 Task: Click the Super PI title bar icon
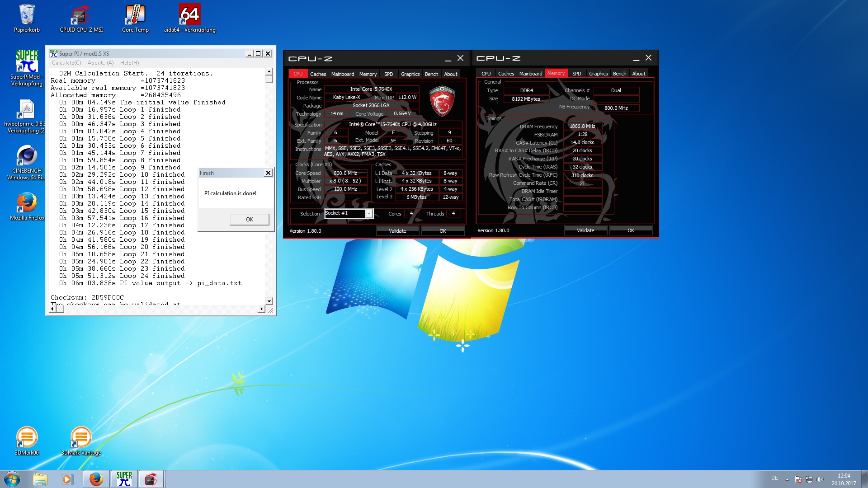click(54, 53)
